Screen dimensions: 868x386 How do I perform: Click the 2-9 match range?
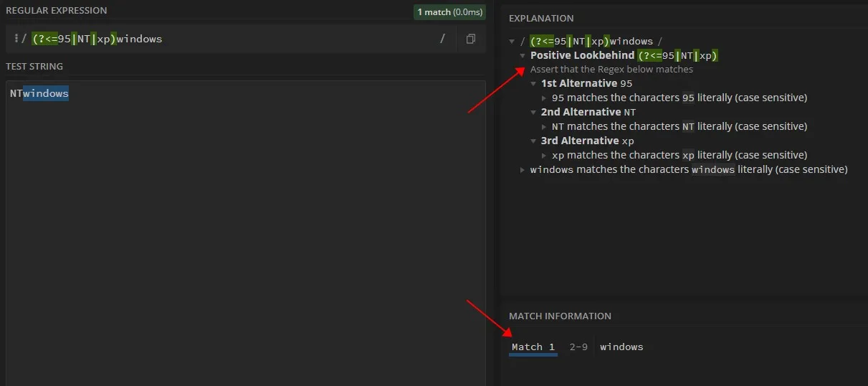578,347
